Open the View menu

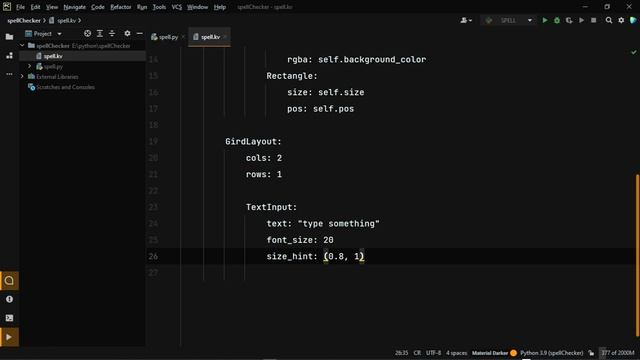(x=52, y=7)
